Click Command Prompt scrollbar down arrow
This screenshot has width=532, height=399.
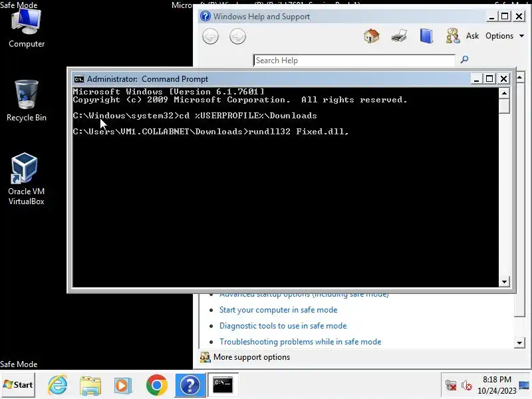pos(504,281)
